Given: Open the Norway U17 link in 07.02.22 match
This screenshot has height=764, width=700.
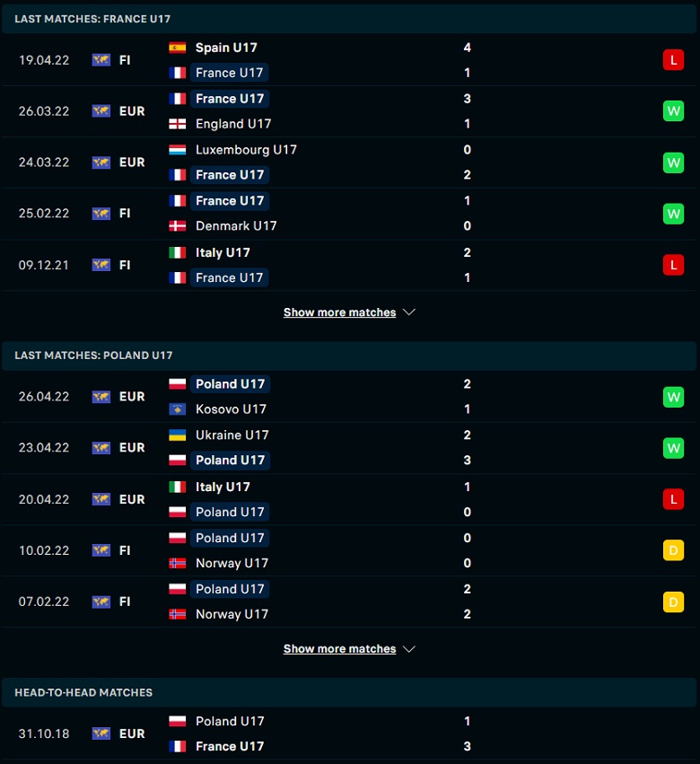Looking at the screenshot, I should (x=232, y=614).
